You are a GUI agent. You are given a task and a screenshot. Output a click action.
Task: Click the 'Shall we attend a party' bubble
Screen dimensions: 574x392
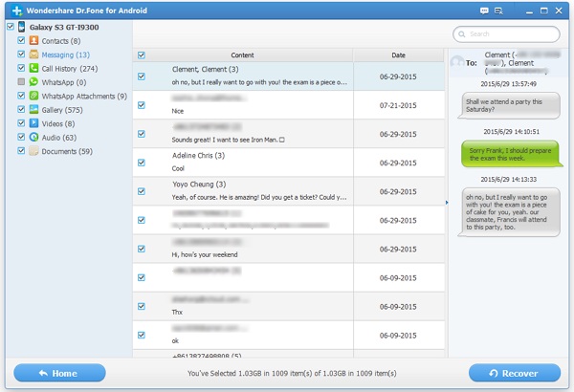tap(509, 106)
